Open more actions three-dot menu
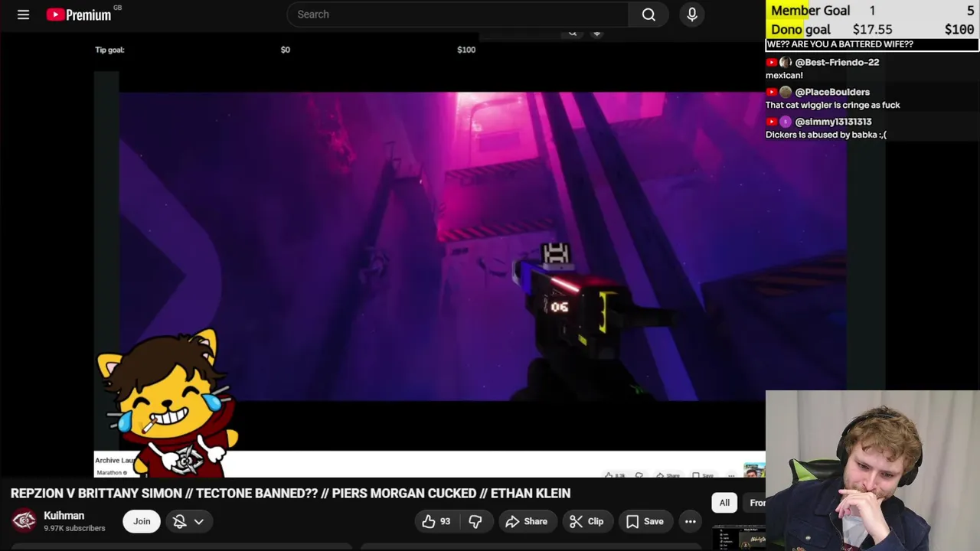The height and width of the screenshot is (551, 980). point(691,521)
